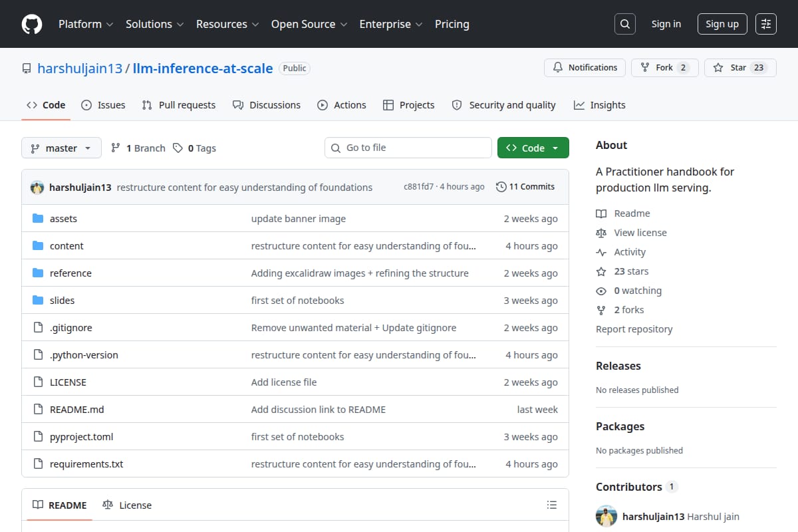Viewport: 798px width, 532px height.
Task: Expand the Enterprise menu
Action: 391,24
